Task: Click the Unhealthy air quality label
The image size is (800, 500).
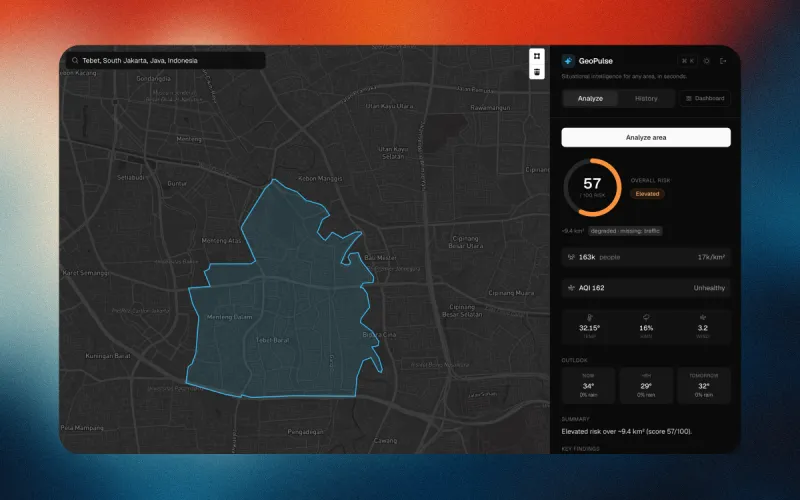Action: click(x=709, y=288)
